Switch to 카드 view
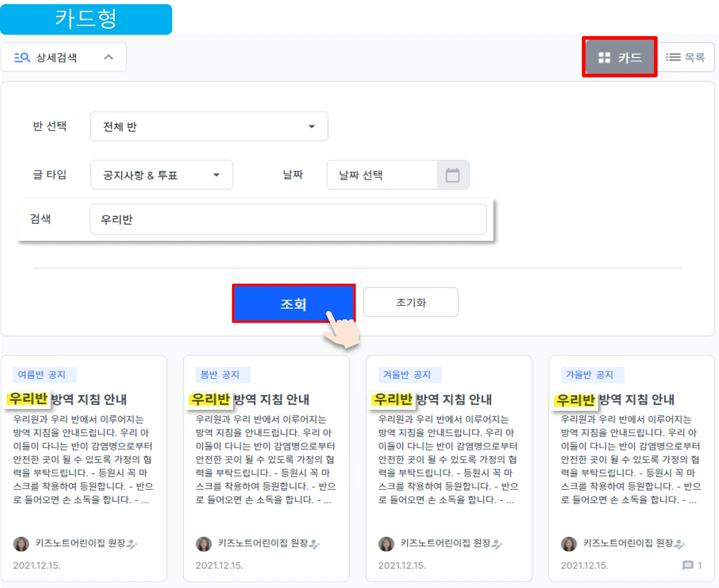The height and width of the screenshot is (588, 719). click(620, 57)
